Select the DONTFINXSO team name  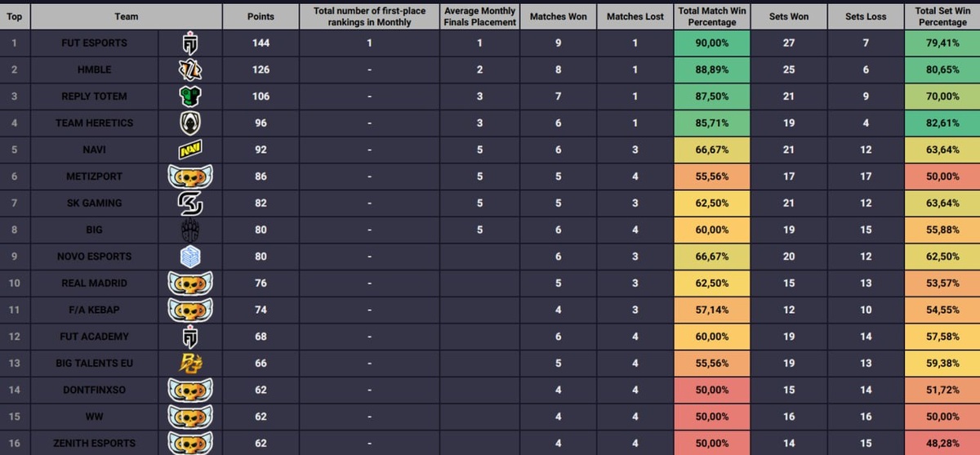coord(94,390)
